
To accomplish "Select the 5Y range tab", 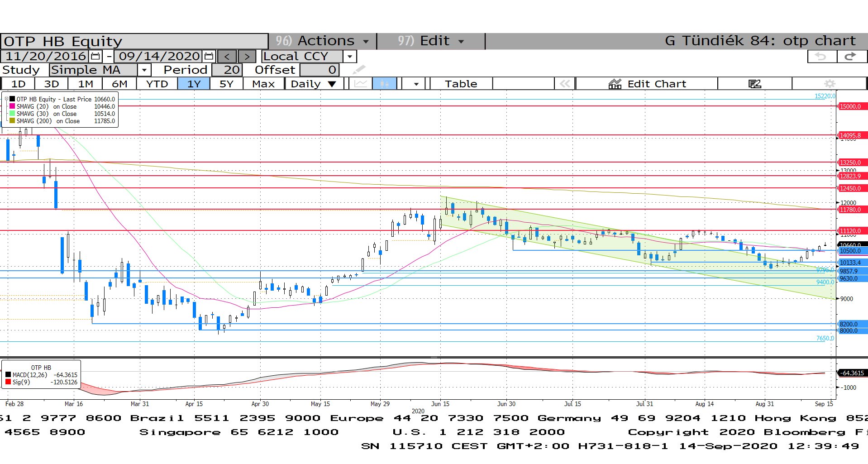I will click(226, 84).
